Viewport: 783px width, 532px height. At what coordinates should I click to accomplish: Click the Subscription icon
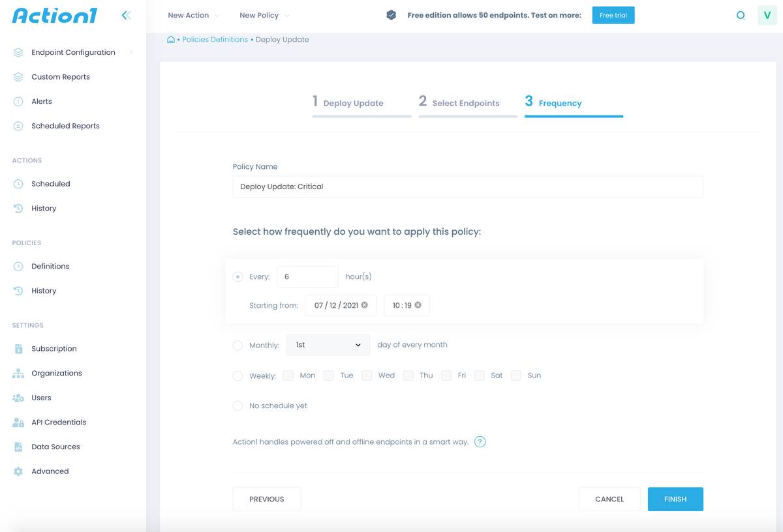click(18, 349)
